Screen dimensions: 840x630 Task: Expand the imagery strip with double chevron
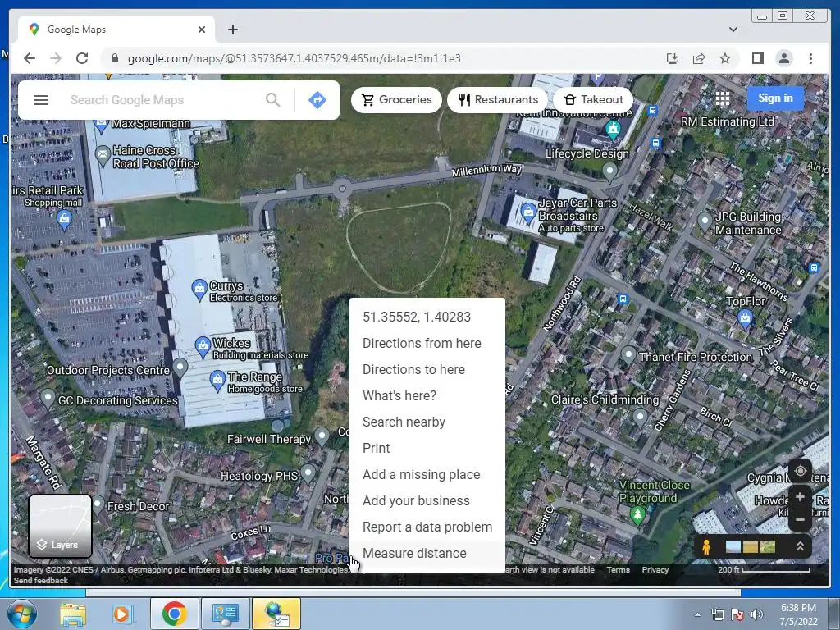800,546
